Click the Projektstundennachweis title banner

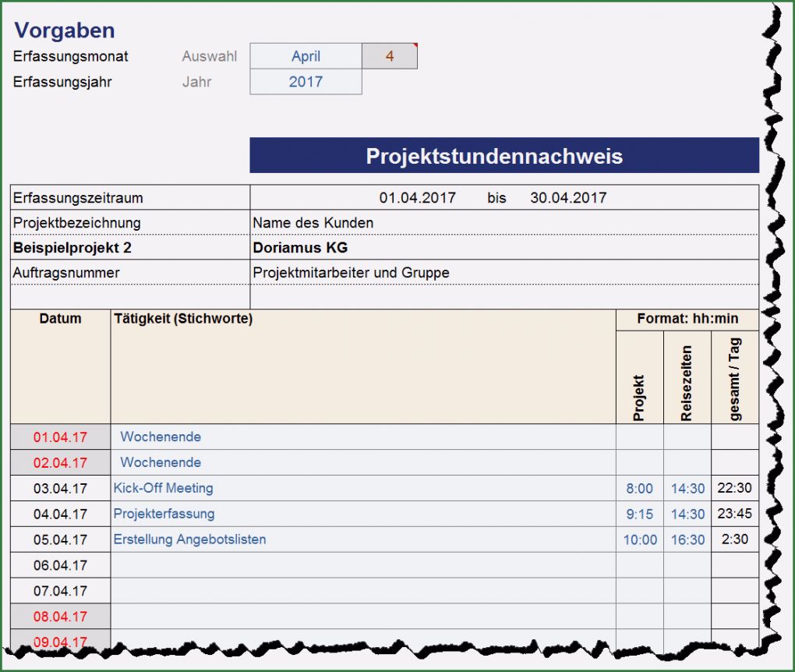click(x=503, y=156)
